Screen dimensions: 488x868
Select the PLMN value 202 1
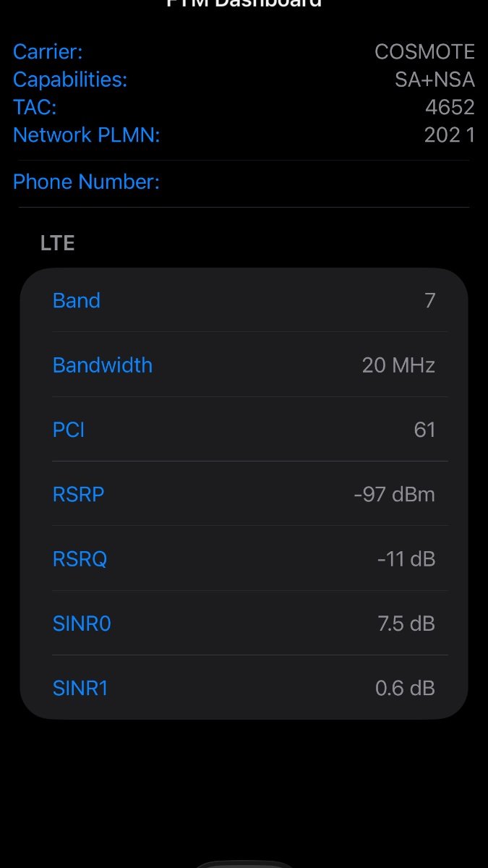[449, 135]
